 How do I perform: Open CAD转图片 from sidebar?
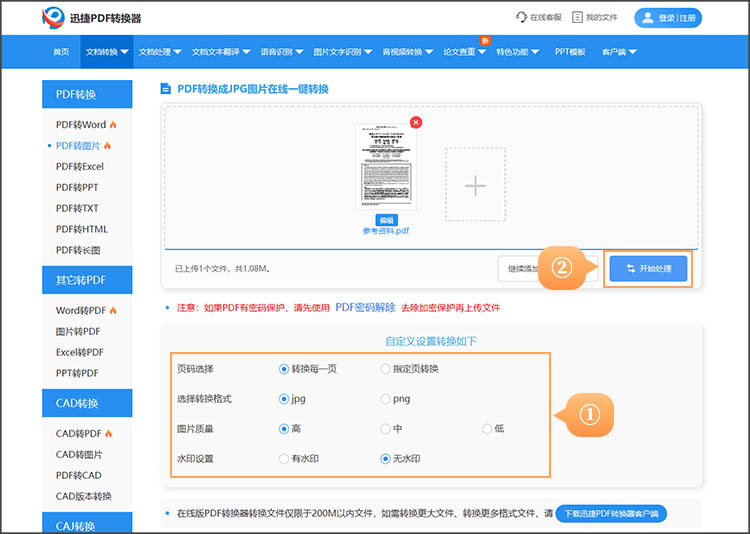point(79,455)
